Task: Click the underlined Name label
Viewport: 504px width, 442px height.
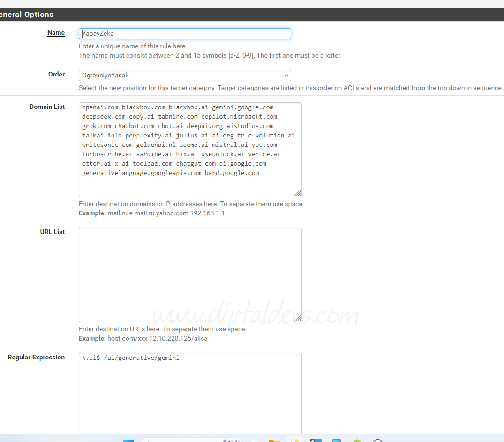Action: pos(56,33)
